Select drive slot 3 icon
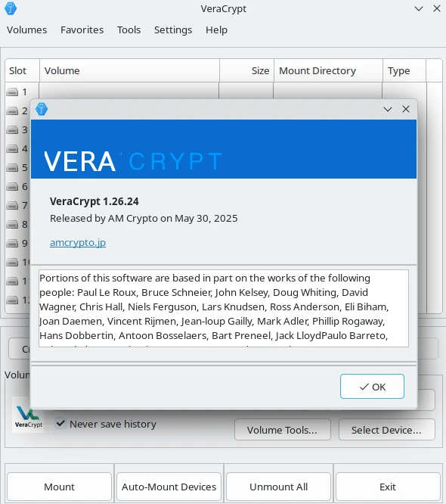446x504 pixels. [12, 130]
